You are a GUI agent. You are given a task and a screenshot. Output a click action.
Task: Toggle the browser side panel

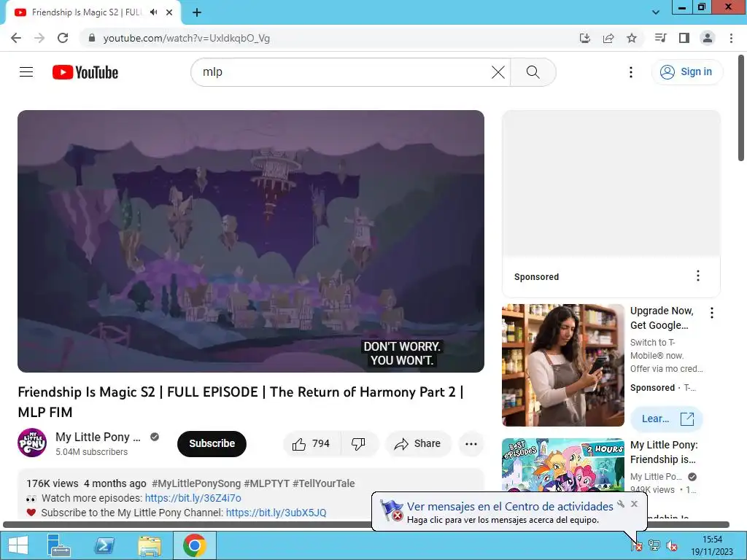pos(684,38)
